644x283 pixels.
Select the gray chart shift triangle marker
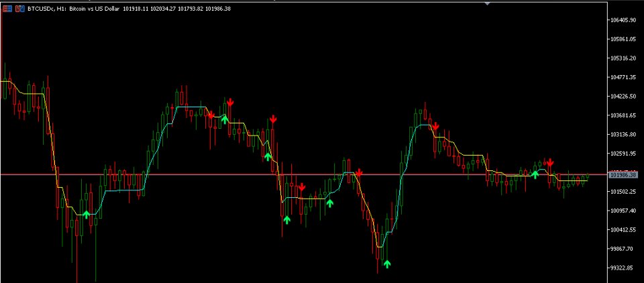pos(488,3)
